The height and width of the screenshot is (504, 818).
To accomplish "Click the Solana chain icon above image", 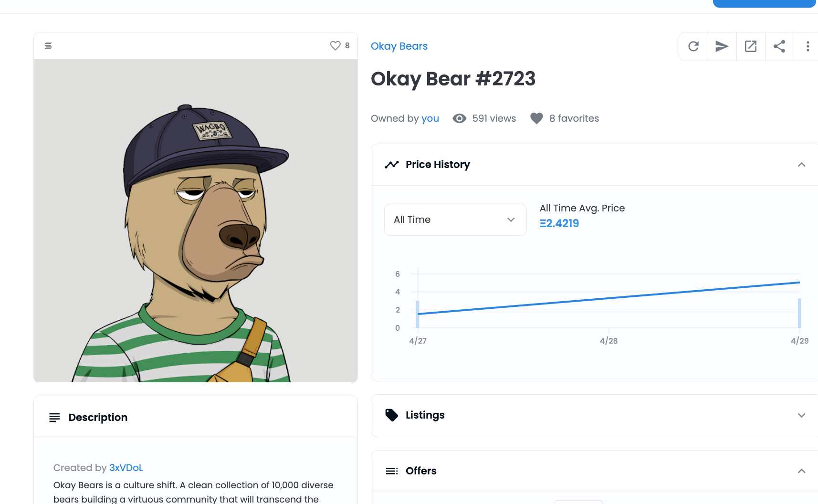I will 48,46.
